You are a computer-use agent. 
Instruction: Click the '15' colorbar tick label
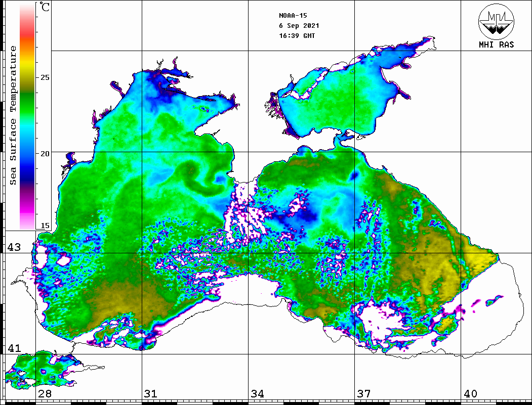coord(45,226)
